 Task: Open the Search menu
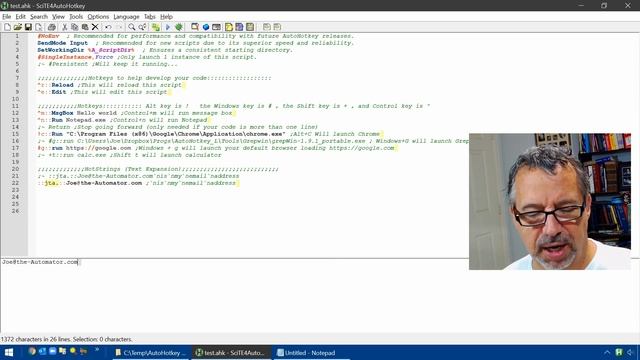point(39,17)
